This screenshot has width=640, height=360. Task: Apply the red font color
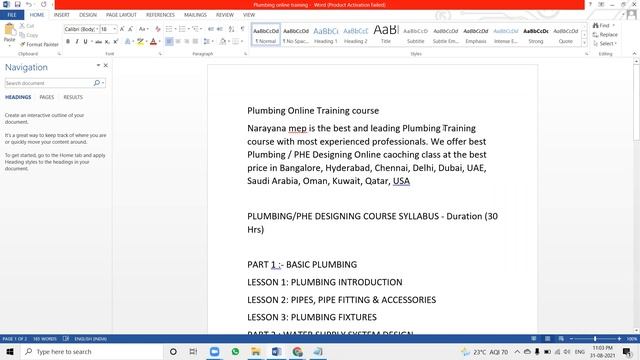(153, 42)
